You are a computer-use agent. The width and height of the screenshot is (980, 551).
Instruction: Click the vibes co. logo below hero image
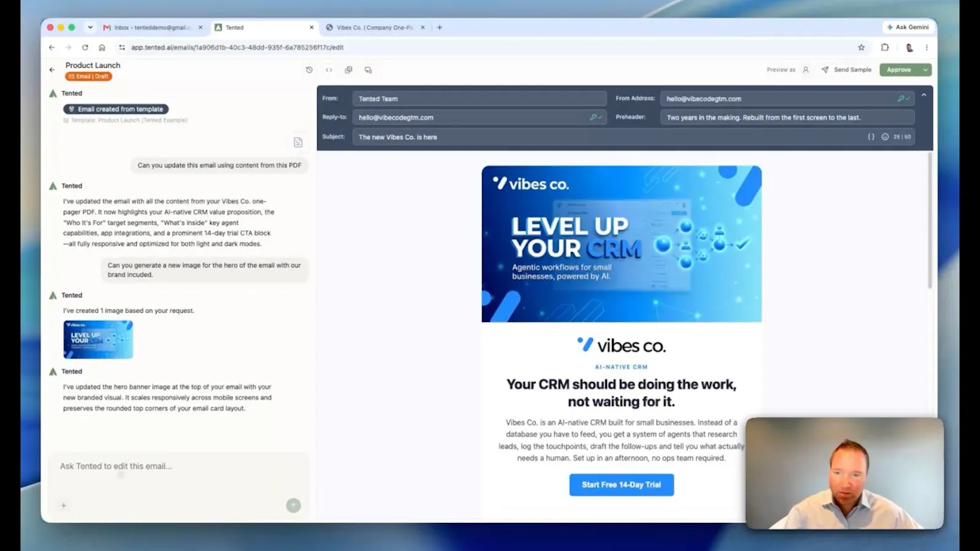click(622, 345)
